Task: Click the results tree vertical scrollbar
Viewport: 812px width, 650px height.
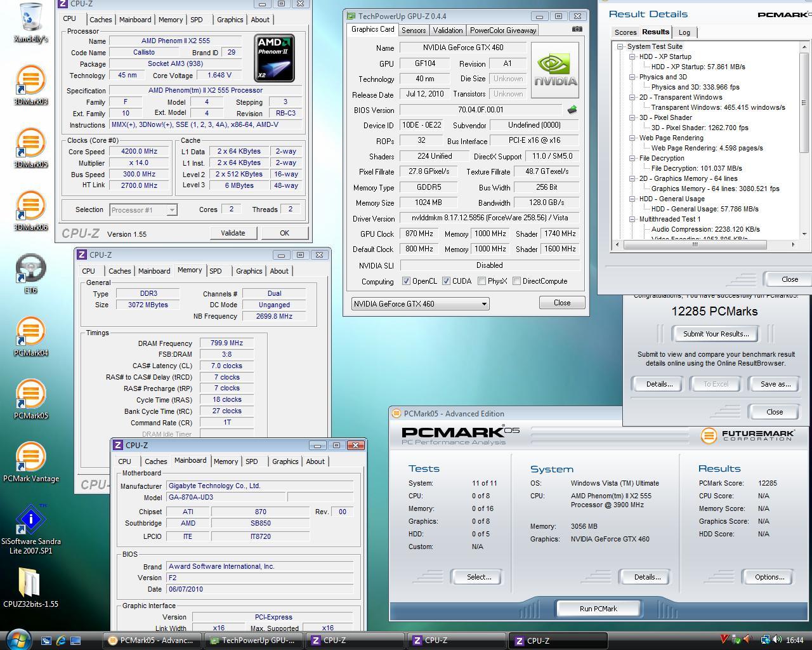Action: [x=804, y=141]
